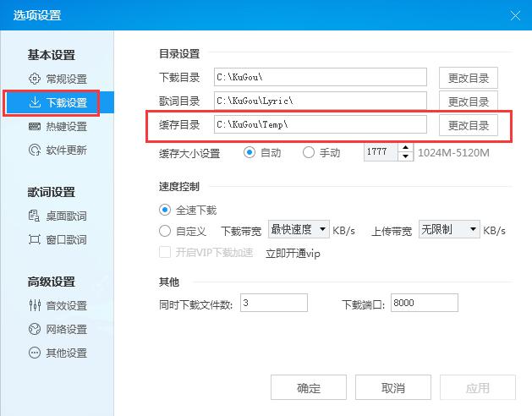Click the 同时下载文件数 field showing 3
The width and height of the screenshot is (532, 416).
pyautogui.click(x=274, y=303)
